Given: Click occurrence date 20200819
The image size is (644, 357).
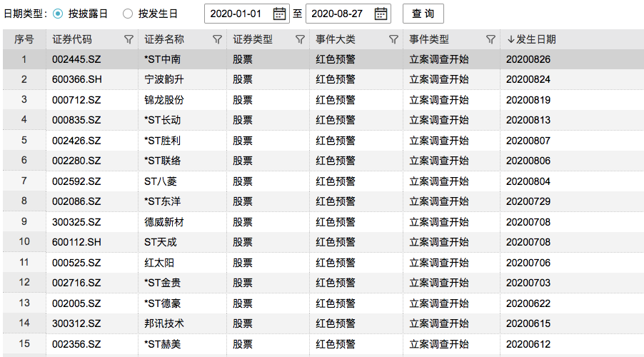Looking at the screenshot, I should [x=528, y=100].
